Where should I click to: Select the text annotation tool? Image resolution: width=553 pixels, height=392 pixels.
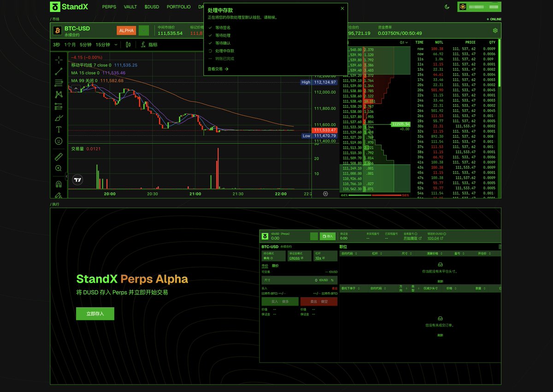point(59,129)
